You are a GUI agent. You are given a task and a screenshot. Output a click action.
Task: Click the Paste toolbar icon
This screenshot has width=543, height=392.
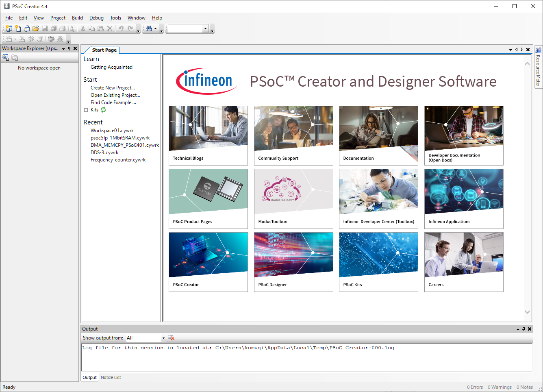[x=101, y=28]
